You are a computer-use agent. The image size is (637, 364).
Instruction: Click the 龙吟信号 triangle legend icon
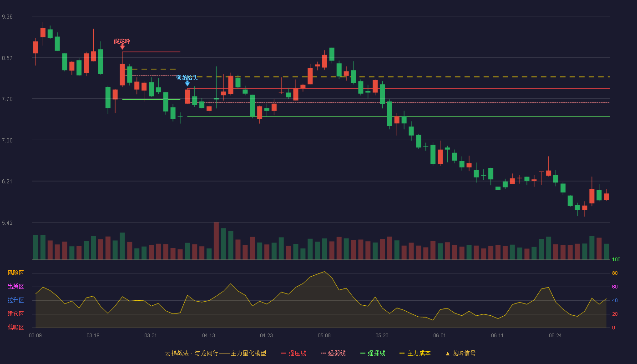tap(447, 353)
